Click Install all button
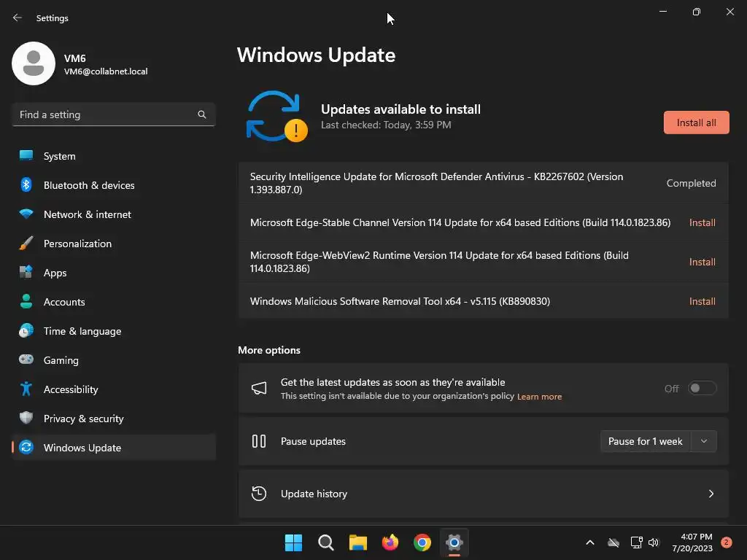This screenshot has width=747, height=560. 696,122
